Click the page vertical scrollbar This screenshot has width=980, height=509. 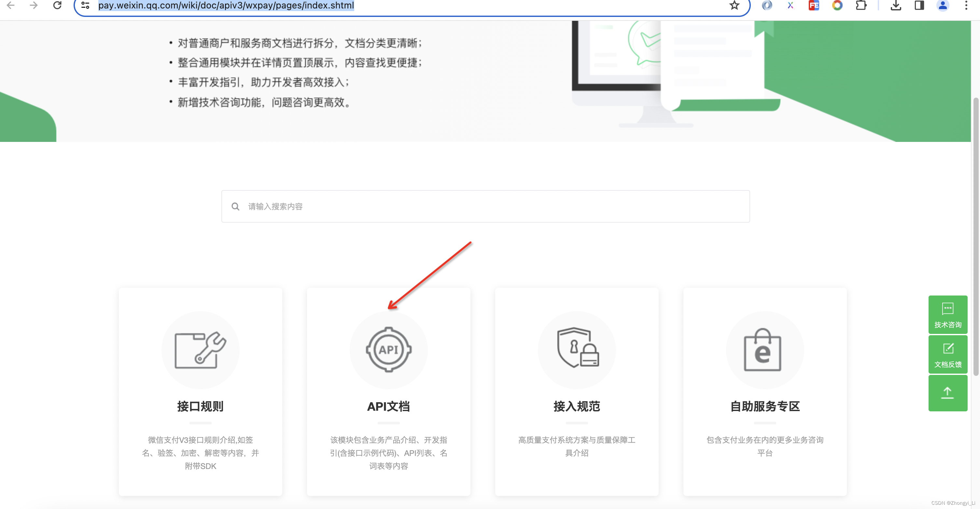[975, 236]
